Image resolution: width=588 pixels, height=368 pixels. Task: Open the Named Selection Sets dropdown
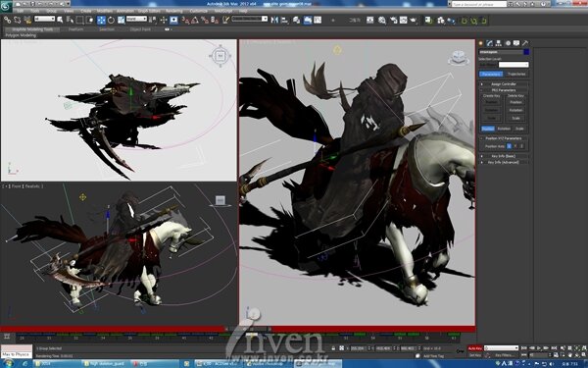250,19
